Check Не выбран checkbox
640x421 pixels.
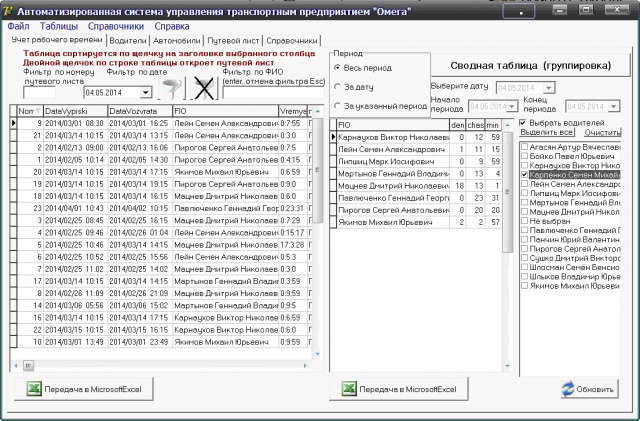(x=525, y=221)
